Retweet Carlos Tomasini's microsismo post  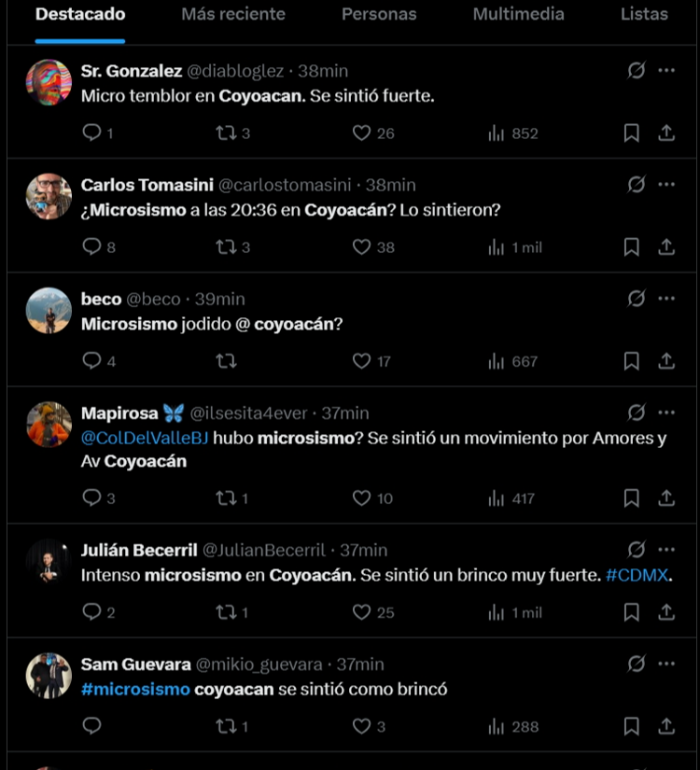pyautogui.click(x=226, y=247)
